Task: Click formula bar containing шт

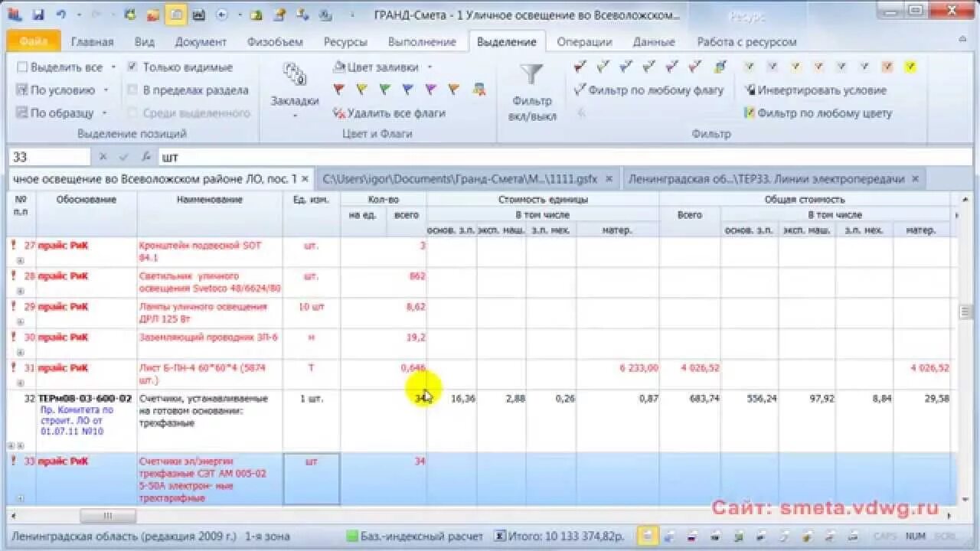Action: click(567, 157)
